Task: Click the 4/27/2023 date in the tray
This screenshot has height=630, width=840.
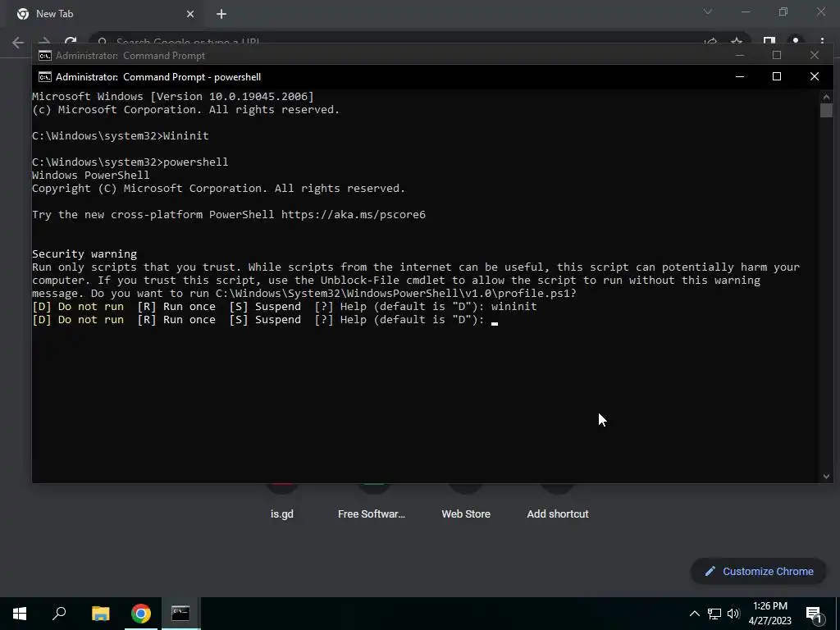Action: pos(769,621)
